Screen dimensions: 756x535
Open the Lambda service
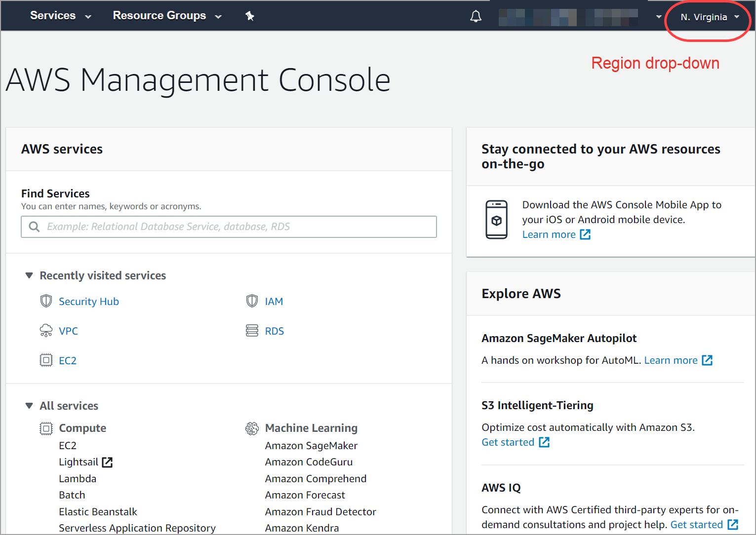click(78, 479)
